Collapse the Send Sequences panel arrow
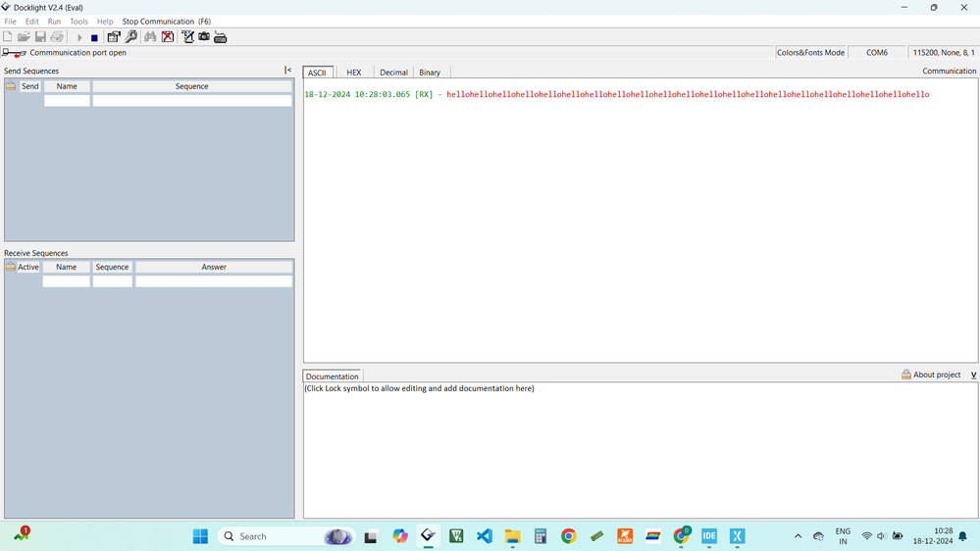Image resolution: width=980 pixels, height=551 pixels. click(x=287, y=70)
